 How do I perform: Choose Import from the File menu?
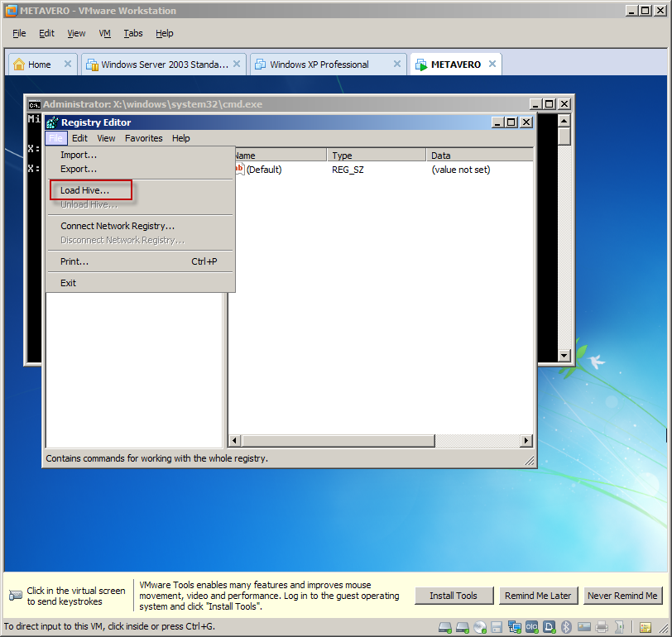79,155
